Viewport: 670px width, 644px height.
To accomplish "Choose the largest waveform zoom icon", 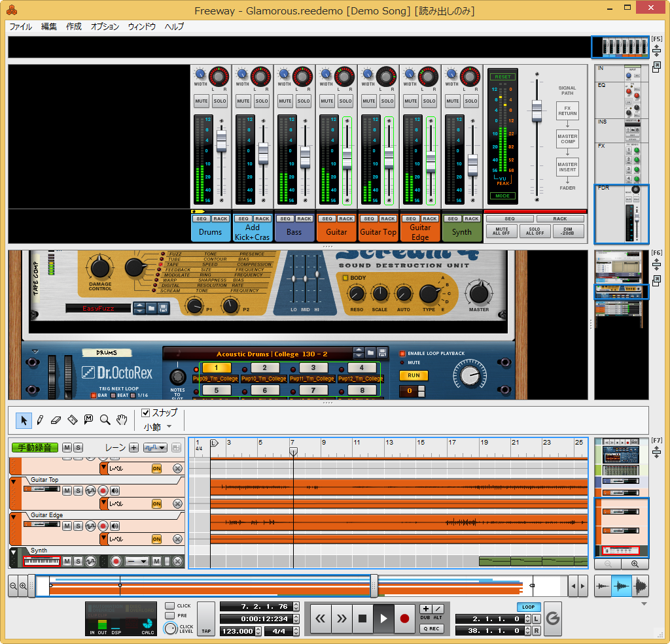I will coord(640,586).
